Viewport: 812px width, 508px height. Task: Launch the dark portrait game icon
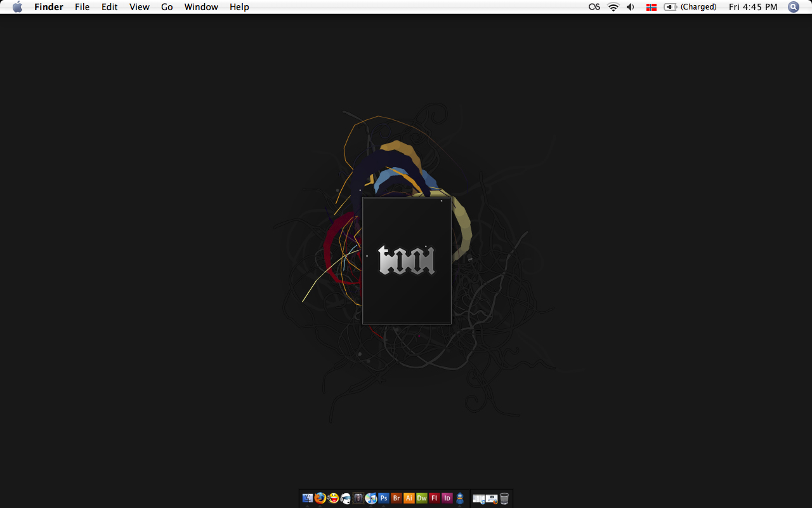[x=358, y=498]
